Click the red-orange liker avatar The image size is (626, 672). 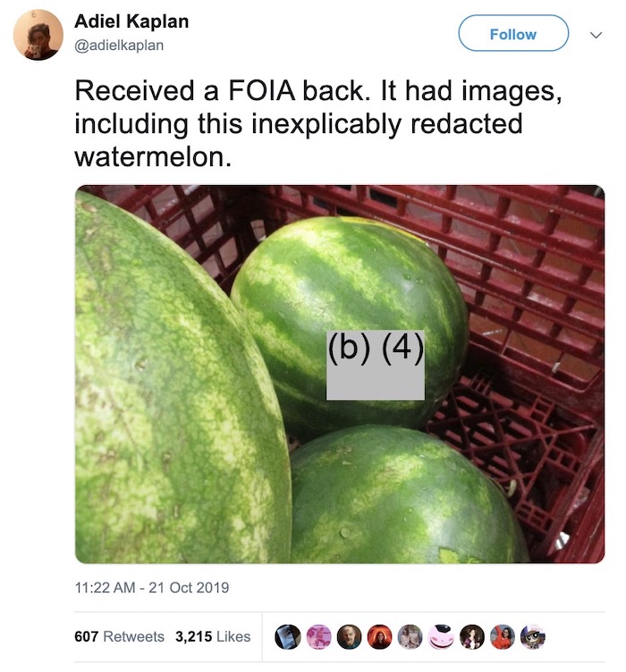[x=380, y=637]
